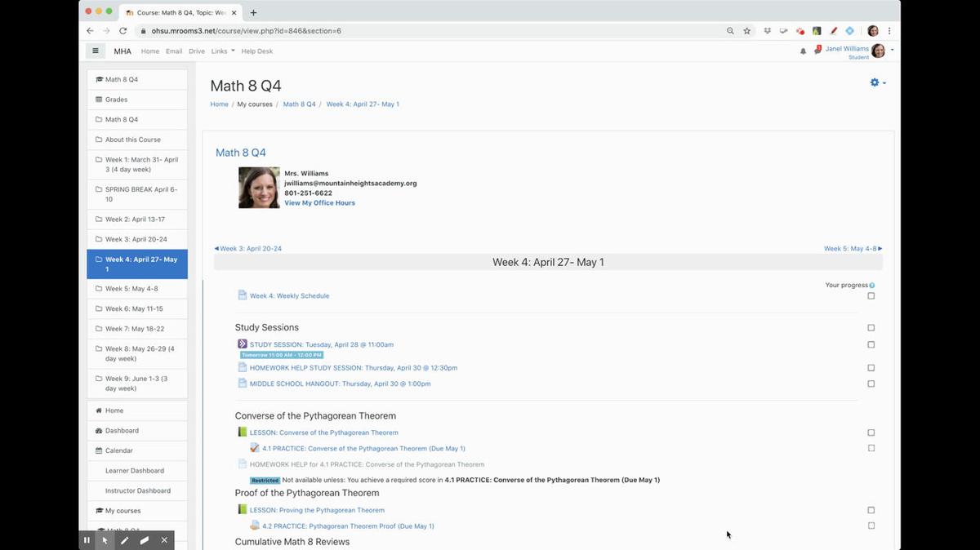This screenshot has height=550, width=980.
Task: Toggle the hamburger side drawer button
Action: [96, 51]
